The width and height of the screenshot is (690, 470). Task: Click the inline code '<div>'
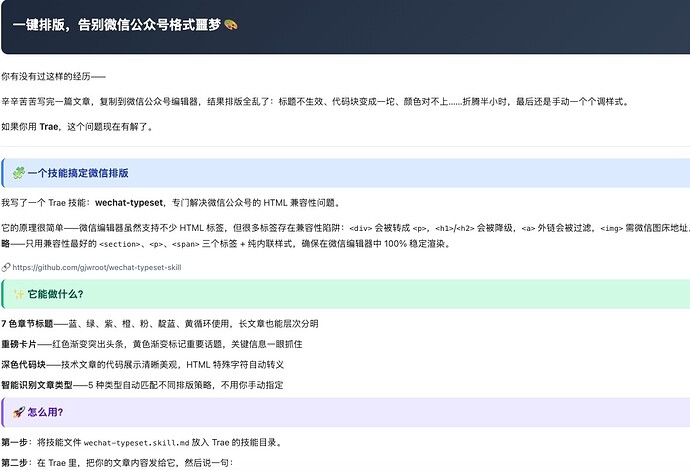pyautogui.click(x=361, y=228)
